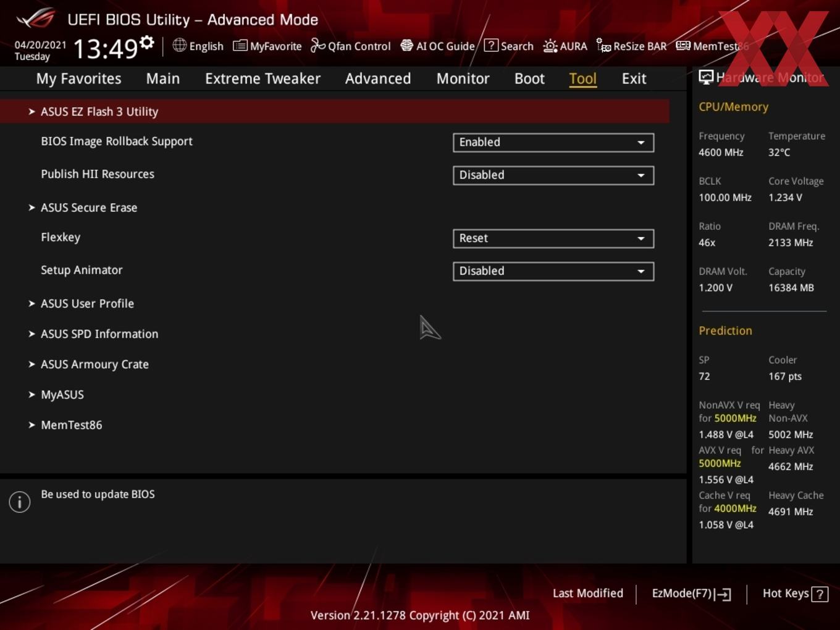
Task: Click the 1.488 V @L4 value
Action: pos(726,434)
